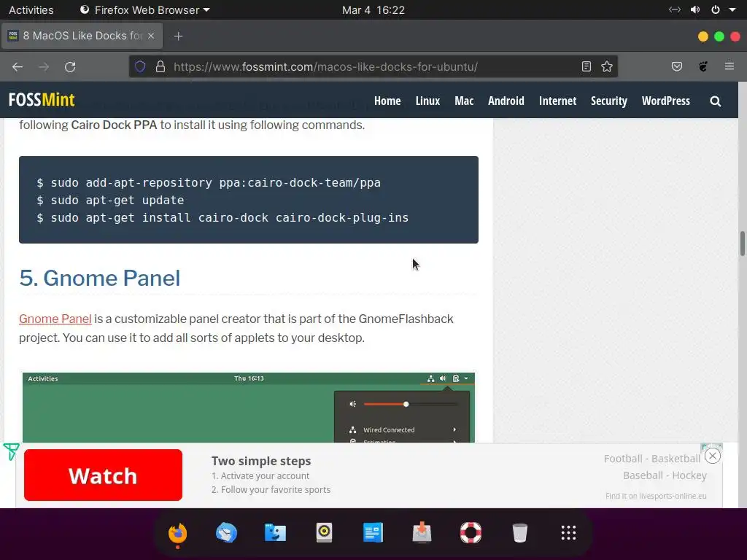Screen dimensions: 747x560
Task: Click the network status tray icon
Action: click(675, 9)
